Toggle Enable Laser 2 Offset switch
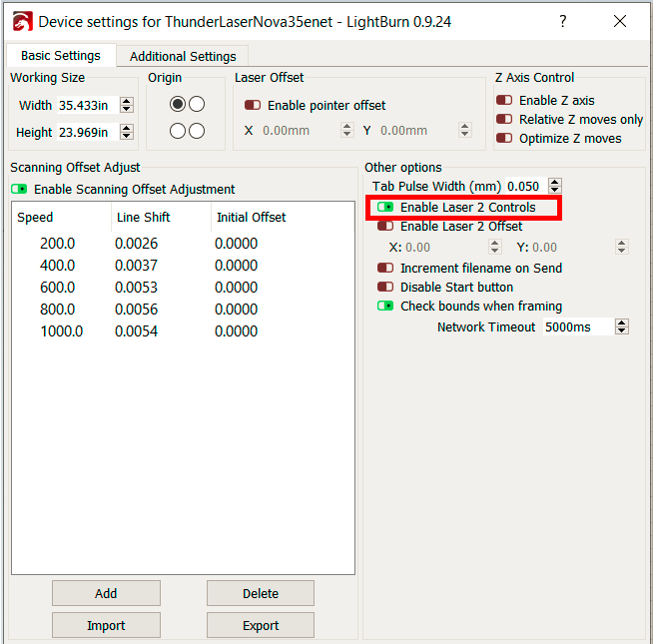 click(x=385, y=227)
